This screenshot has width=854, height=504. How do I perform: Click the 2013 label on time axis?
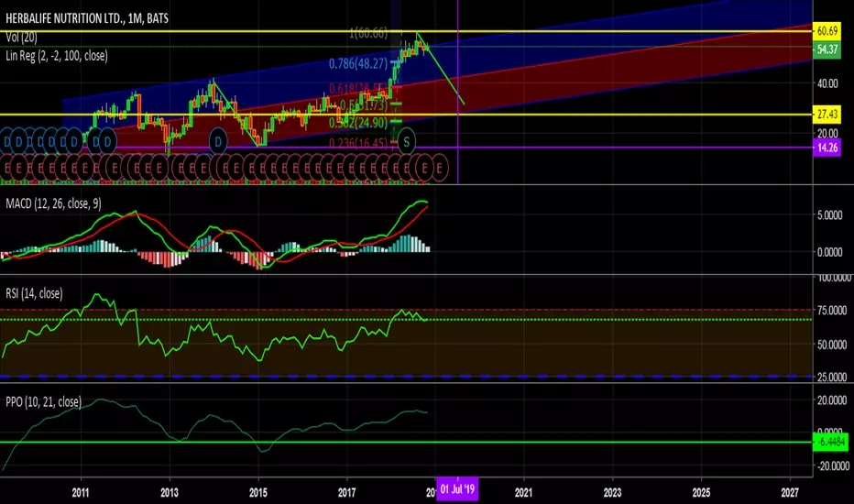(x=170, y=493)
